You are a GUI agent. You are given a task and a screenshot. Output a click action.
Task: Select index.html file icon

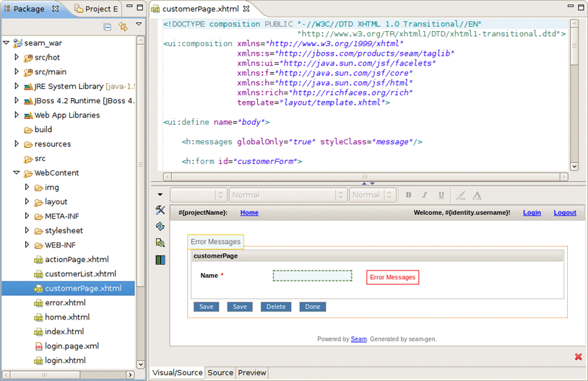click(x=38, y=332)
